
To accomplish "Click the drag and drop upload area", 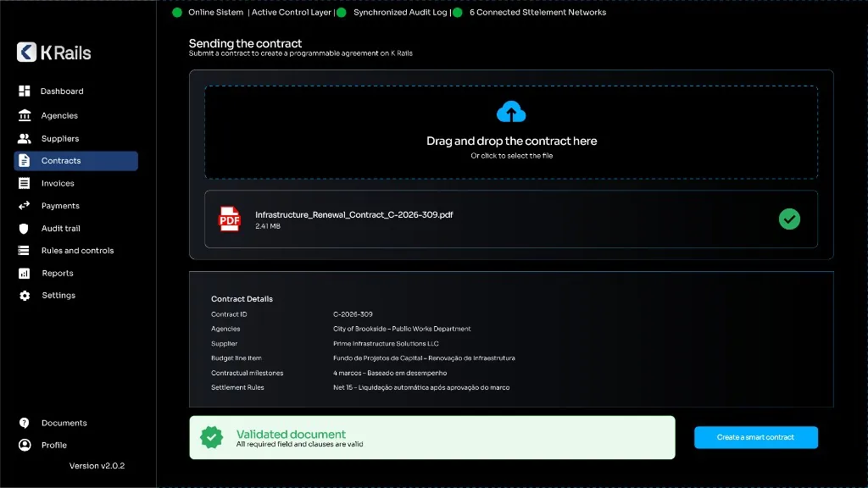I will pyautogui.click(x=511, y=131).
